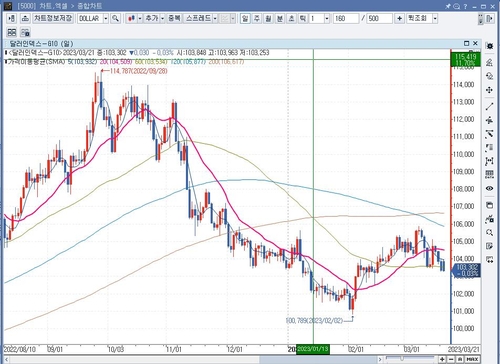Select the trend line drawing tool

pos(489,107)
